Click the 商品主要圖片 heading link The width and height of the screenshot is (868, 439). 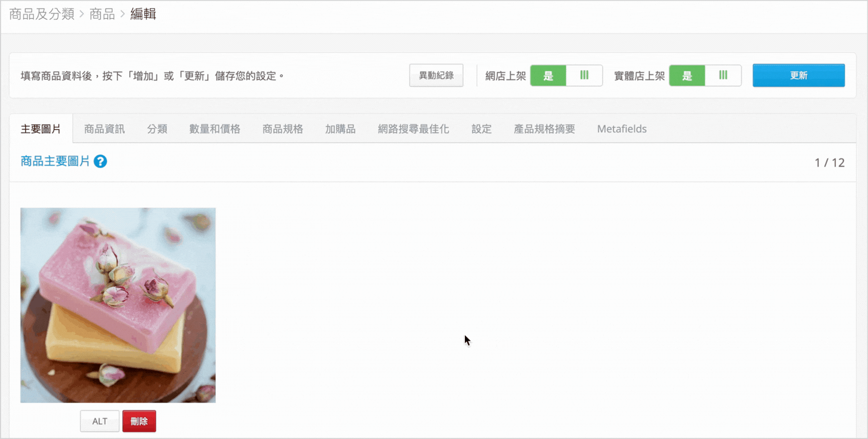click(55, 161)
